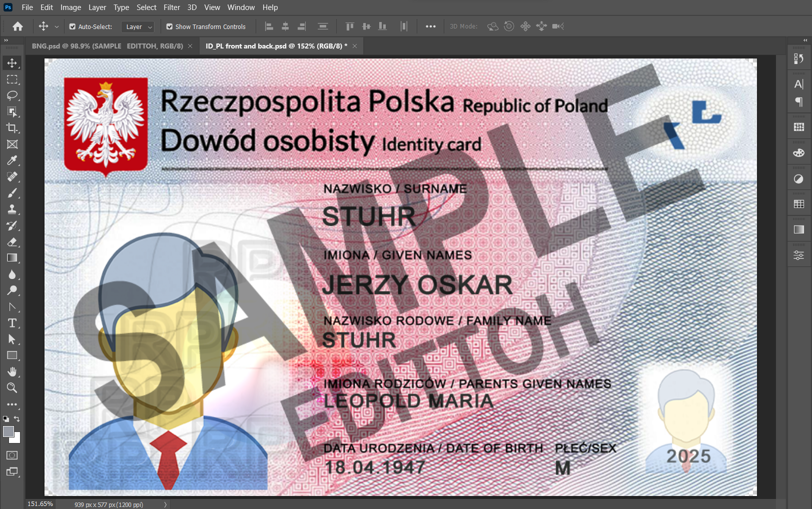Viewport: 812px width, 509px height.
Task: Select the Eyedropper tool
Action: click(12, 160)
